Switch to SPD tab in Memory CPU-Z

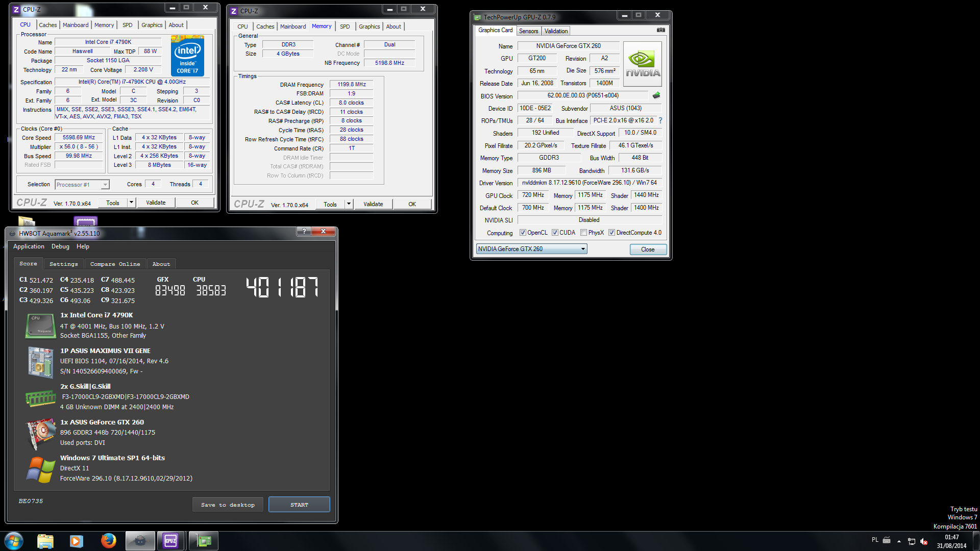click(x=345, y=27)
